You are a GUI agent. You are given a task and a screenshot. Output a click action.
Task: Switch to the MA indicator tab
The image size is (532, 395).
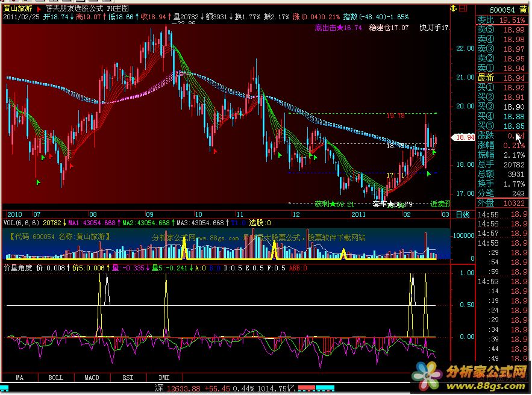click(20, 378)
